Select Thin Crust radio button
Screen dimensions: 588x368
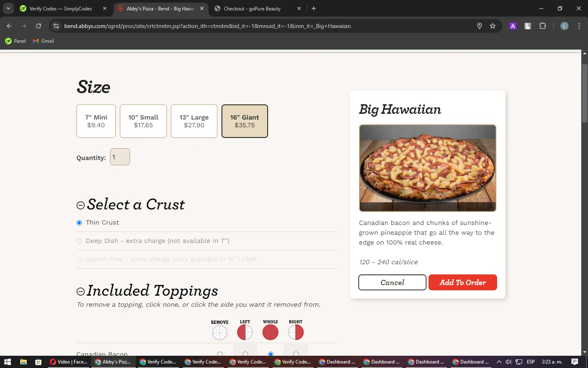79,223
